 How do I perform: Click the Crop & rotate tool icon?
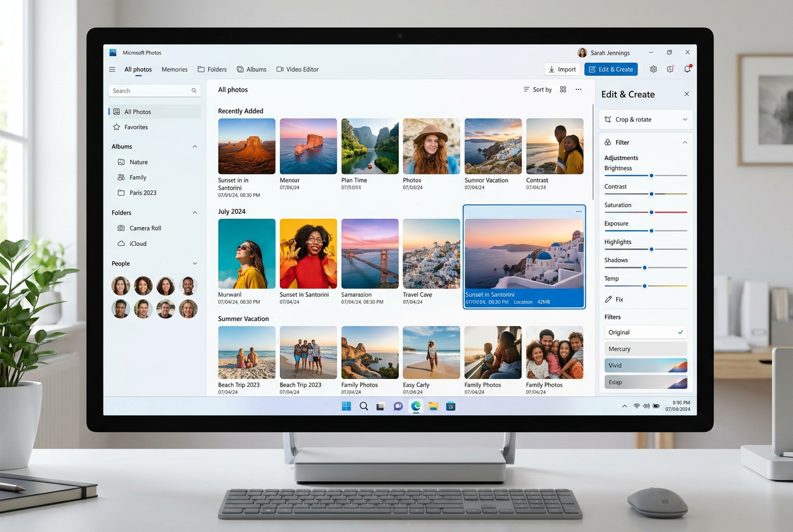point(607,119)
